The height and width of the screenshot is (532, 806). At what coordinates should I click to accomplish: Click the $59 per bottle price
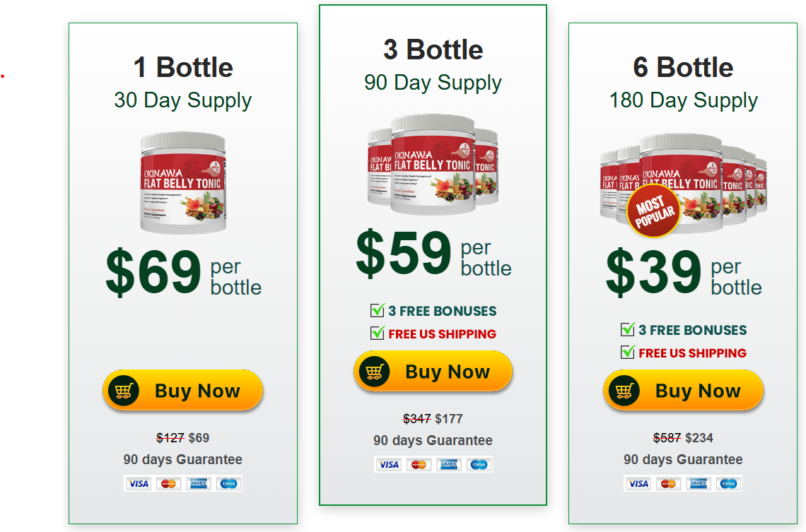[x=433, y=253]
